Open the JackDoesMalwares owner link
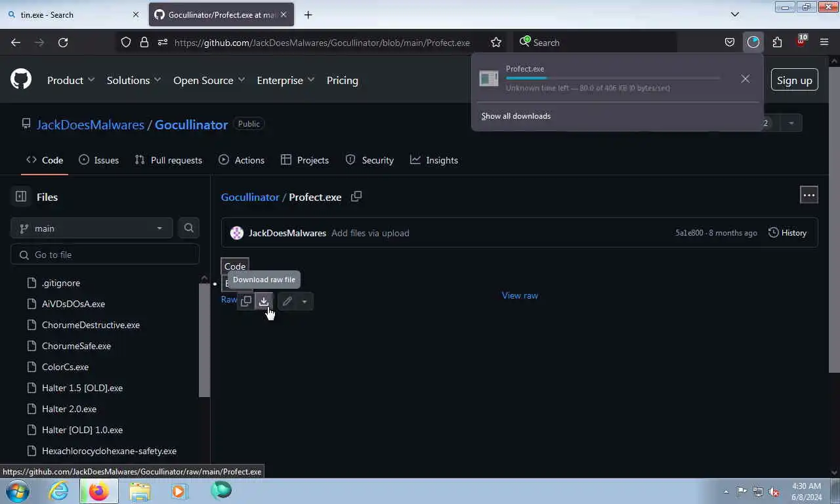Image resolution: width=840 pixels, height=504 pixels. pyautogui.click(x=91, y=125)
